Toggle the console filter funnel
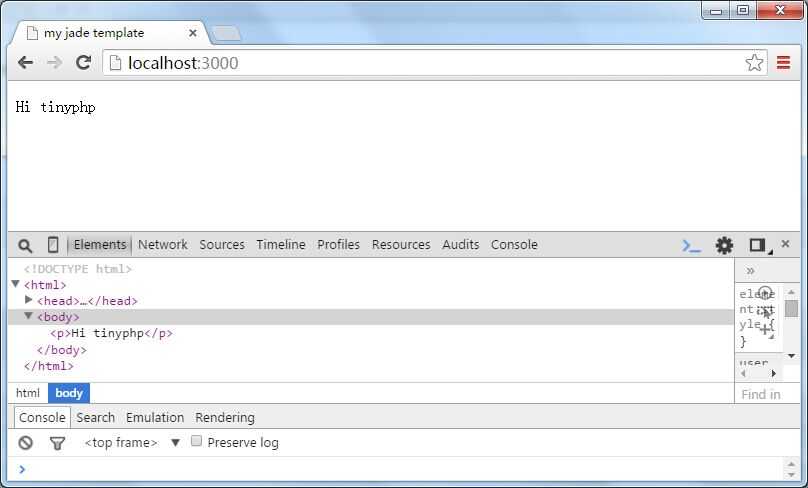808x488 pixels. coord(57,443)
